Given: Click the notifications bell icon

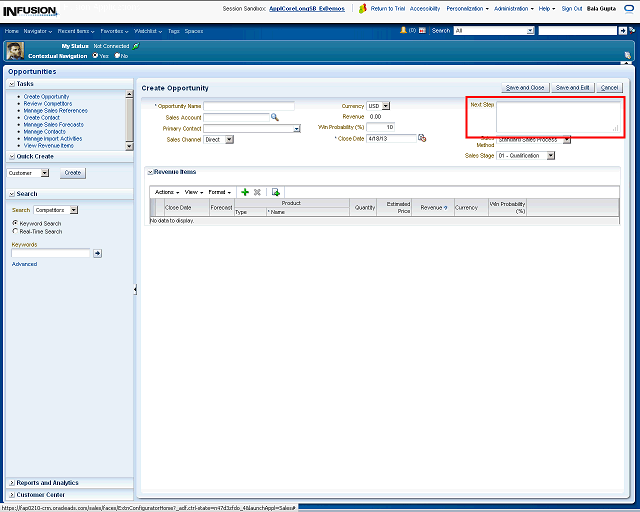Looking at the screenshot, I should pyautogui.click(x=404, y=31).
